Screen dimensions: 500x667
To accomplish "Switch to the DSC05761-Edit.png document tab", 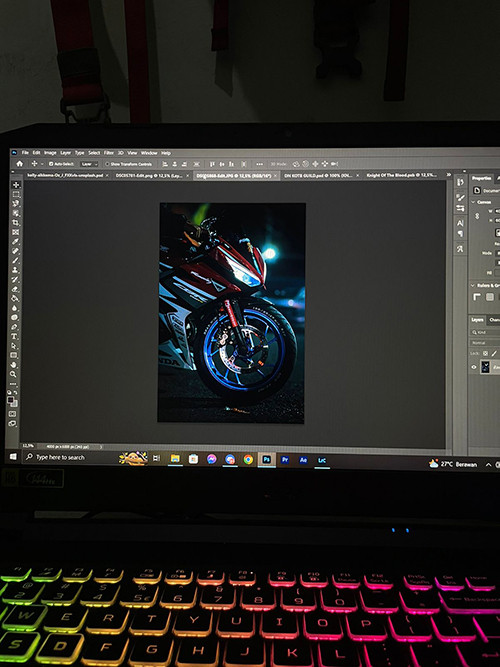I will click(x=149, y=175).
